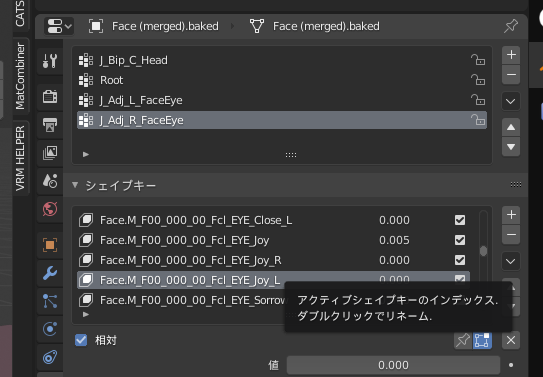Open the Render properties tab
Image resolution: width=543 pixels, height=377 pixels.
click(50, 97)
